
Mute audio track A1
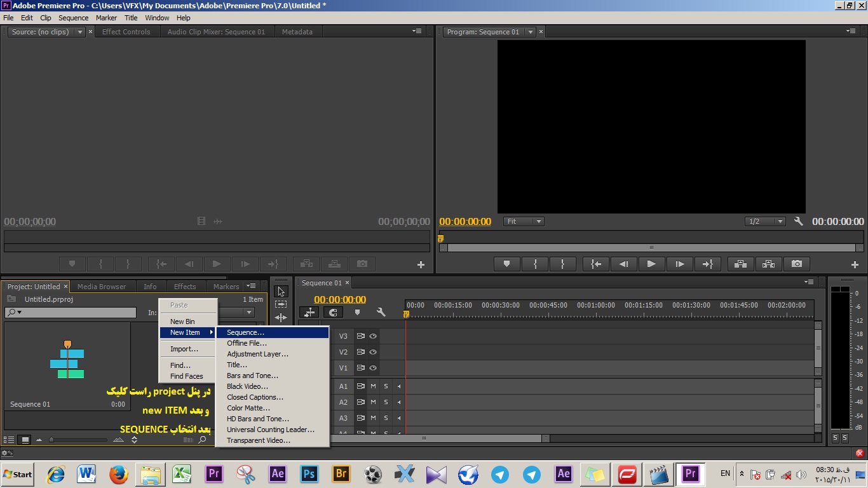tap(374, 386)
